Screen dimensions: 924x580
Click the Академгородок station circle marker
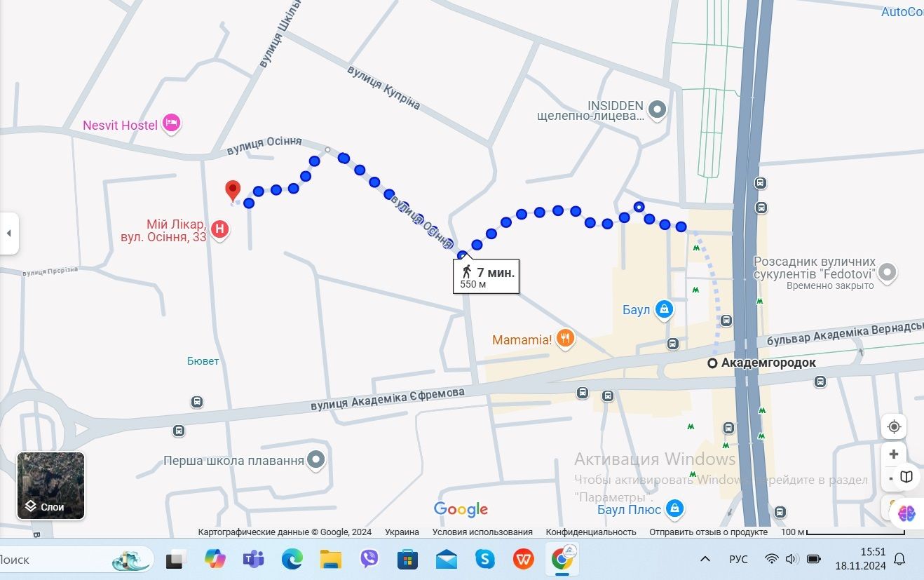coord(712,363)
